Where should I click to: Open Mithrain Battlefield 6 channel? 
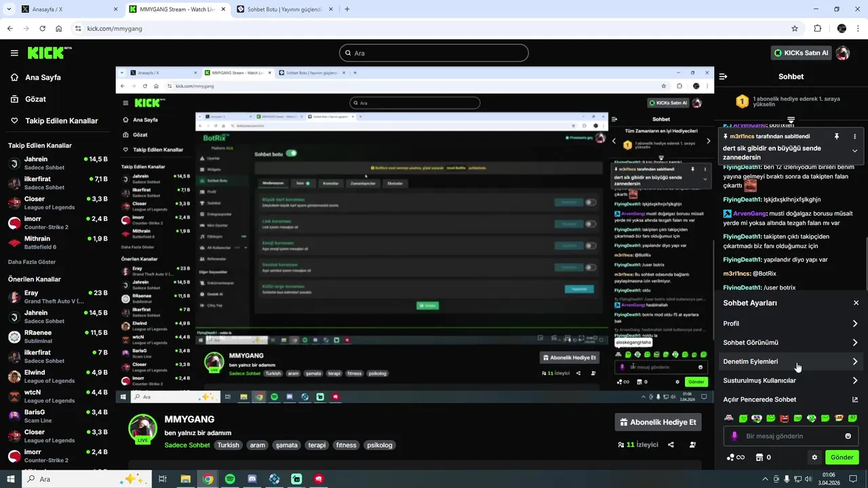point(58,243)
